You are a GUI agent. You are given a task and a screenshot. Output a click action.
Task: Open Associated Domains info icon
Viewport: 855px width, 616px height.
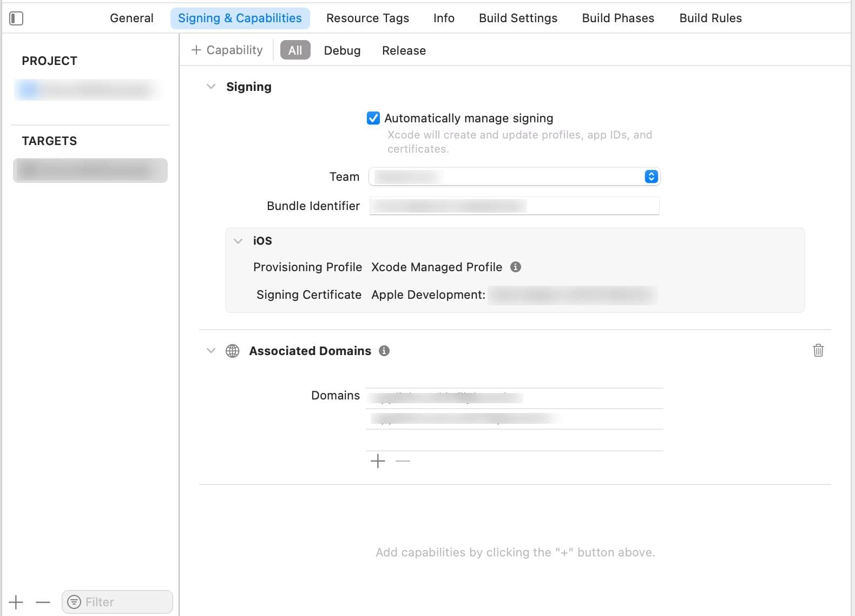384,351
